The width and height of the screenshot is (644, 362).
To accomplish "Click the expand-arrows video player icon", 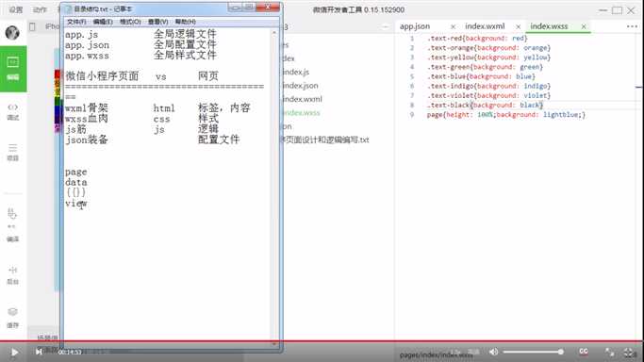I will point(610,353).
